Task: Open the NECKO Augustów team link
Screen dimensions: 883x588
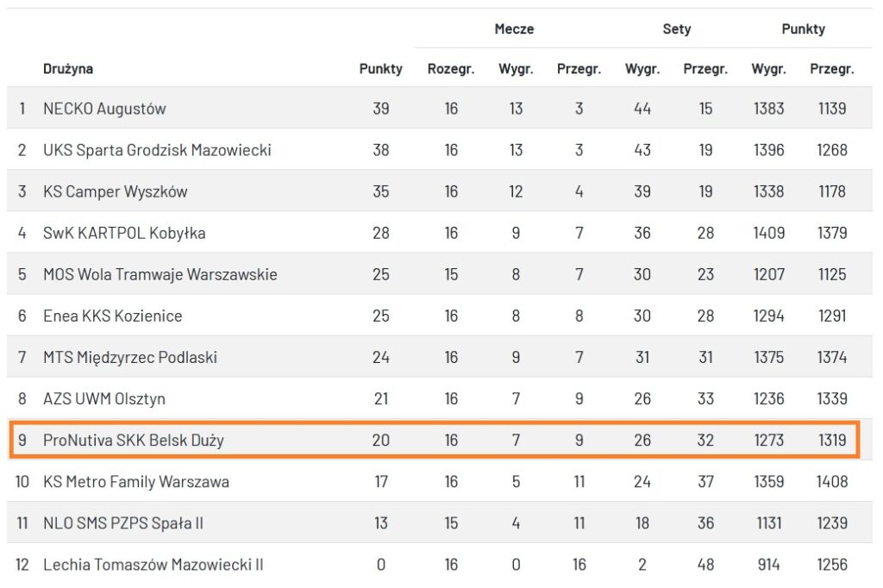Action: 104,109
